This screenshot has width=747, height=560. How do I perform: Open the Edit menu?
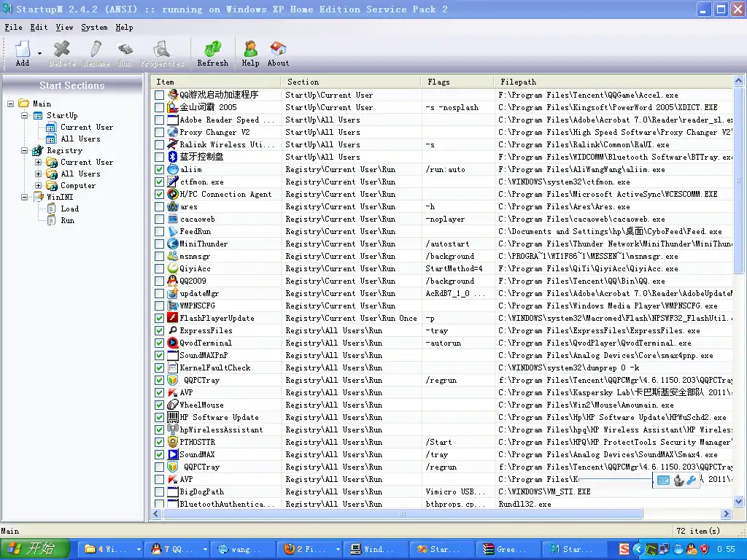point(39,27)
